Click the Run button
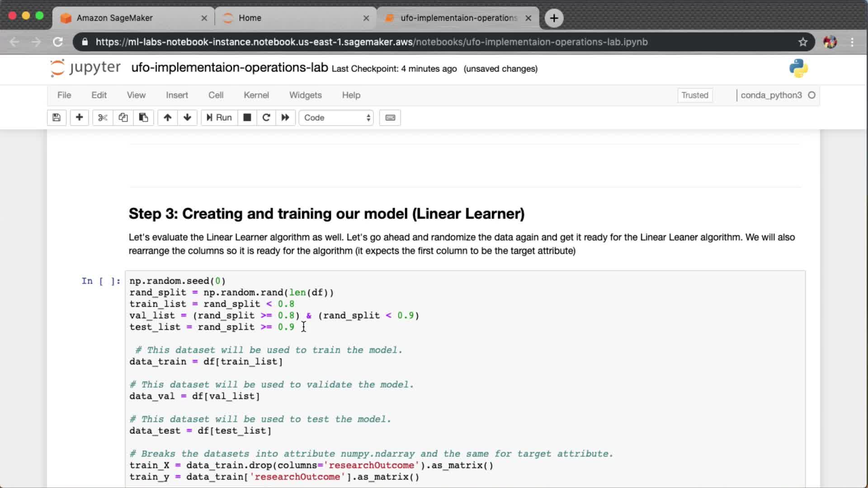The height and width of the screenshot is (488, 868). [219, 117]
